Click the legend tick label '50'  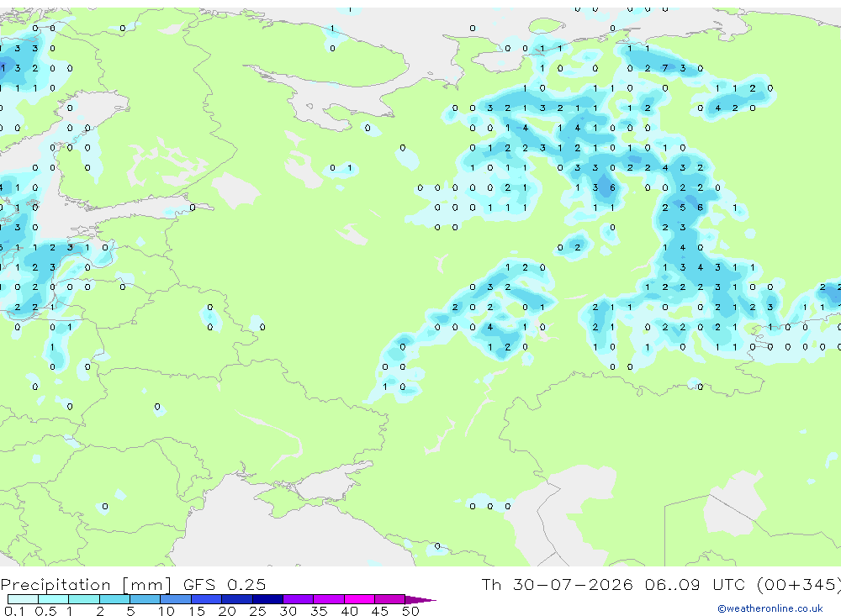coord(410,611)
